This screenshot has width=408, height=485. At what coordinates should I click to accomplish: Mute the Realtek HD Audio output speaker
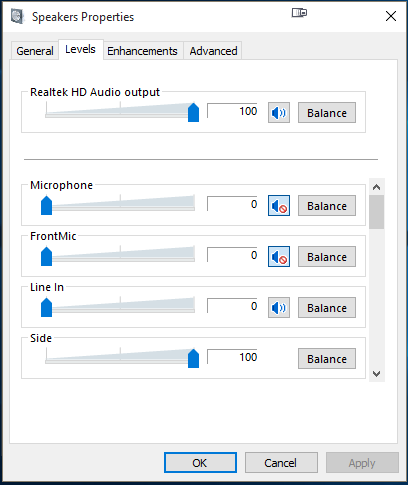(x=279, y=113)
